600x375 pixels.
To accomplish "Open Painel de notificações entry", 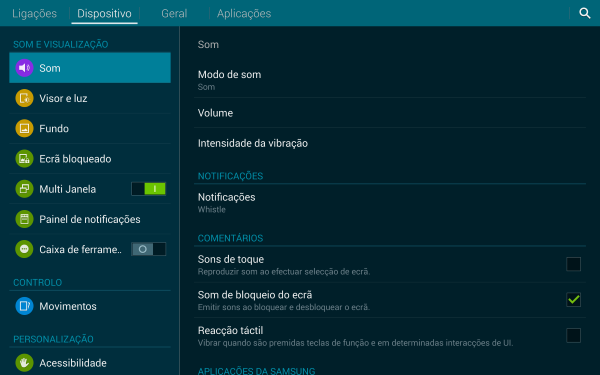I will (x=90, y=219).
